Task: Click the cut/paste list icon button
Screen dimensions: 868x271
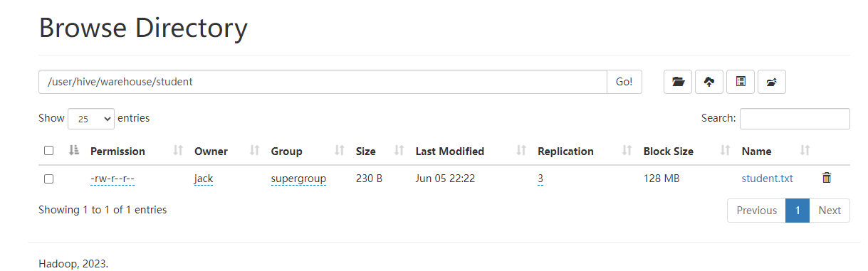Action: click(741, 82)
